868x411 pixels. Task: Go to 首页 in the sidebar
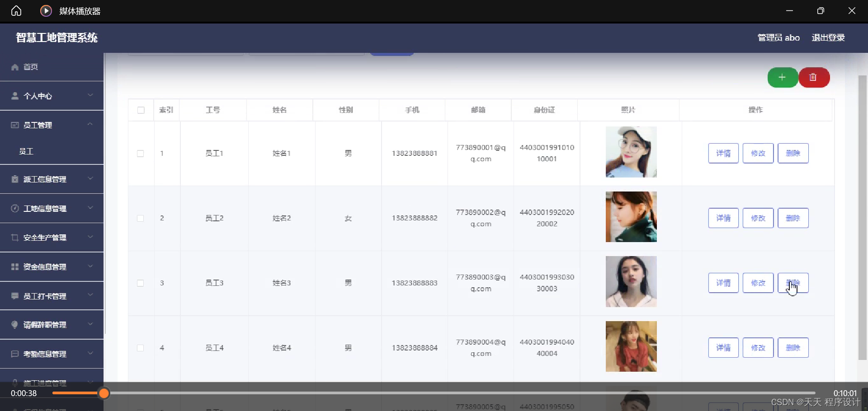click(31, 67)
